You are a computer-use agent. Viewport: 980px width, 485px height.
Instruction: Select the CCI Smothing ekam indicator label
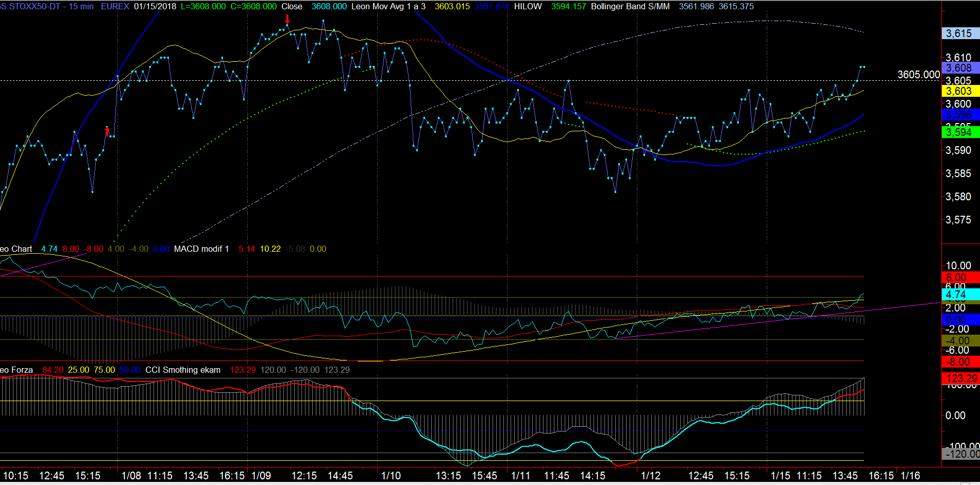click(183, 370)
